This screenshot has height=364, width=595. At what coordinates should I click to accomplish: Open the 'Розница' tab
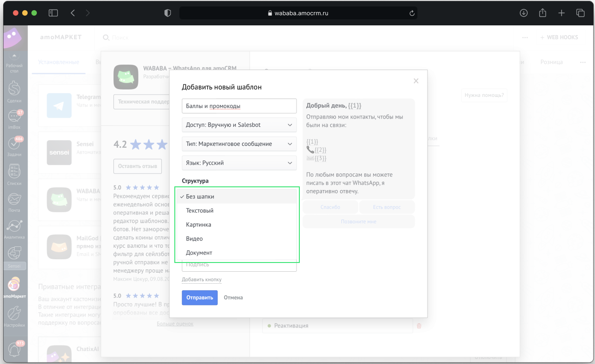tap(551, 62)
